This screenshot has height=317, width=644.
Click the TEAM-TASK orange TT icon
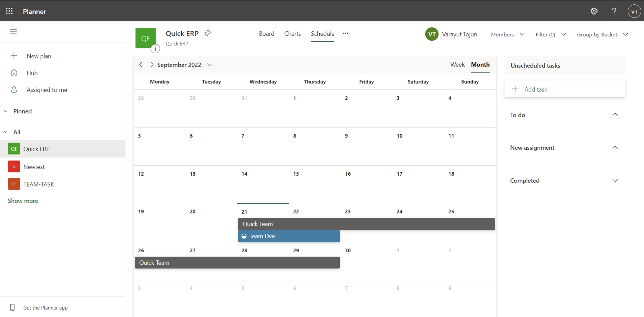14,184
